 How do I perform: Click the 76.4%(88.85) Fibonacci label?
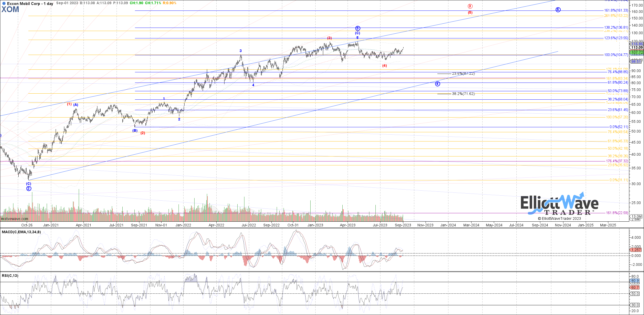click(x=618, y=72)
